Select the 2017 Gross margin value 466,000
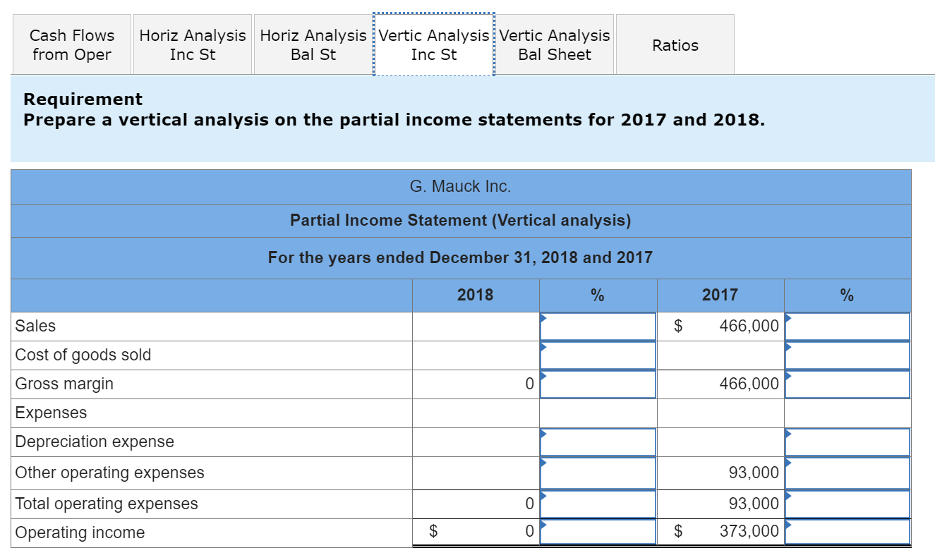The image size is (935, 560). [x=749, y=384]
